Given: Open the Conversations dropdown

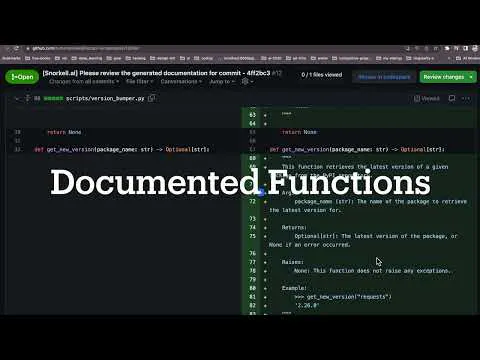Looking at the screenshot, I should (181, 82).
